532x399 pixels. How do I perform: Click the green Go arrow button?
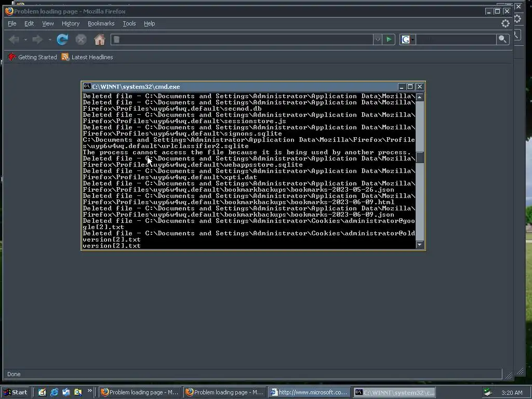pyautogui.click(x=389, y=39)
